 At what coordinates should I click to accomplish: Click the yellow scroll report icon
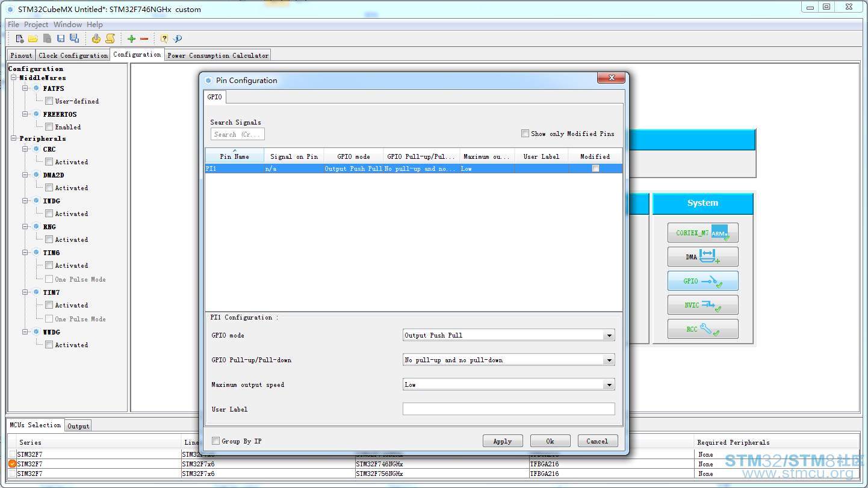(x=110, y=39)
